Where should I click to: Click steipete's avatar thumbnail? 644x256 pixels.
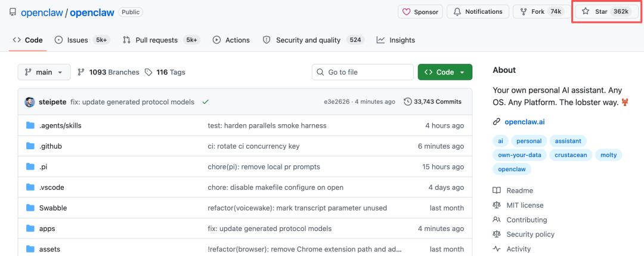click(x=30, y=102)
